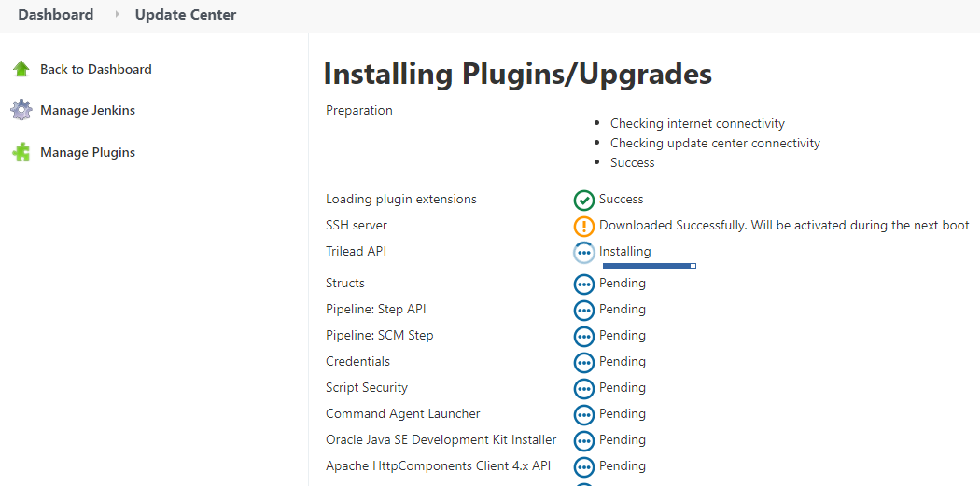Viewport: 980px width, 486px height.
Task: Click the pending icon beside Structs
Action: point(583,285)
